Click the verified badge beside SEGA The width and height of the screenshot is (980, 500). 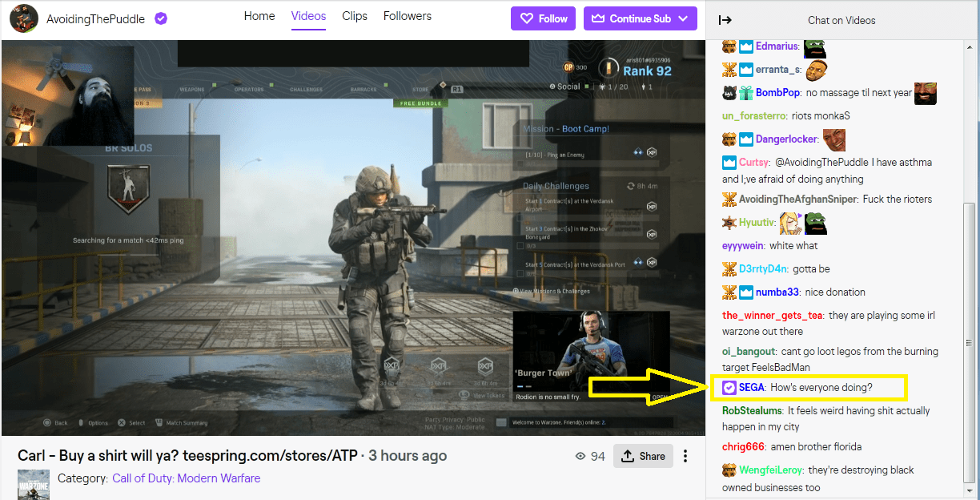(x=729, y=388)
